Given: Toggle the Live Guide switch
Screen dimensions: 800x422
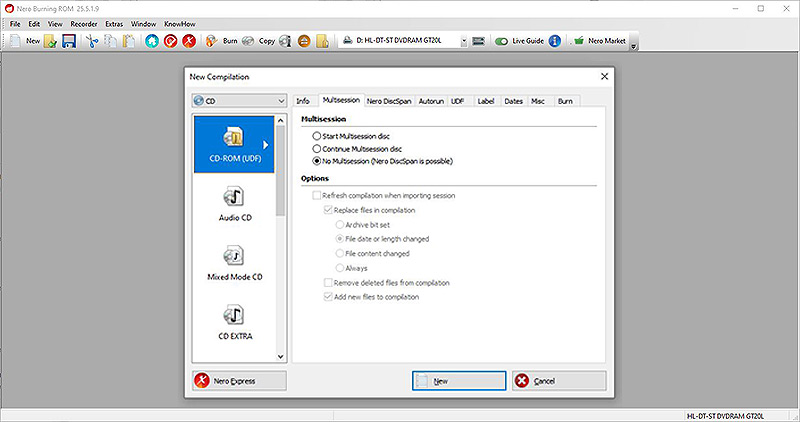Looking at the screenshot, I should 502,41.
